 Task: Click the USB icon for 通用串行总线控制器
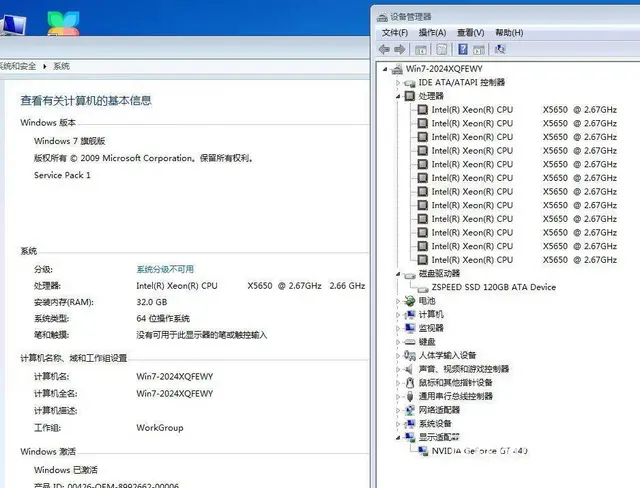(410, 397)
